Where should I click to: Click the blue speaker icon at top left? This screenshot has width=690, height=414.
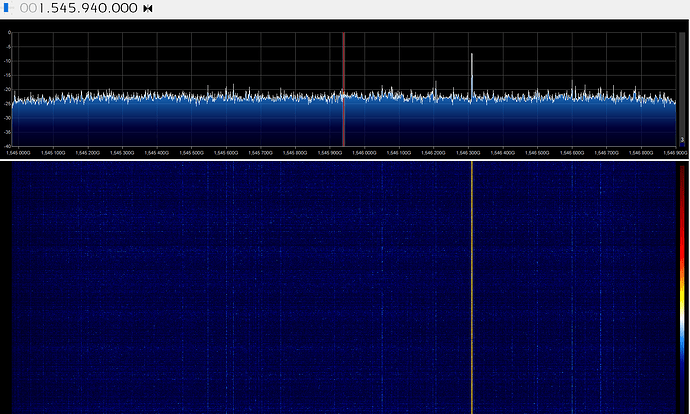[x=7, y=8]
